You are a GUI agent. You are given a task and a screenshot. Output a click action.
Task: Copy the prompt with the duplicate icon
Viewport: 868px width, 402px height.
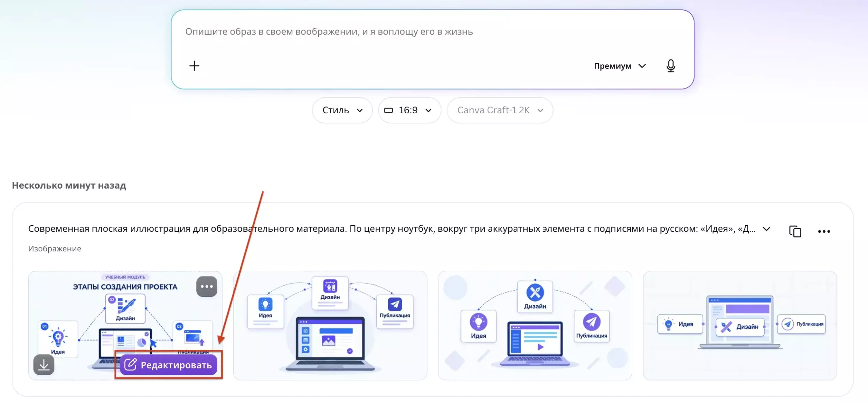point(795,231)
